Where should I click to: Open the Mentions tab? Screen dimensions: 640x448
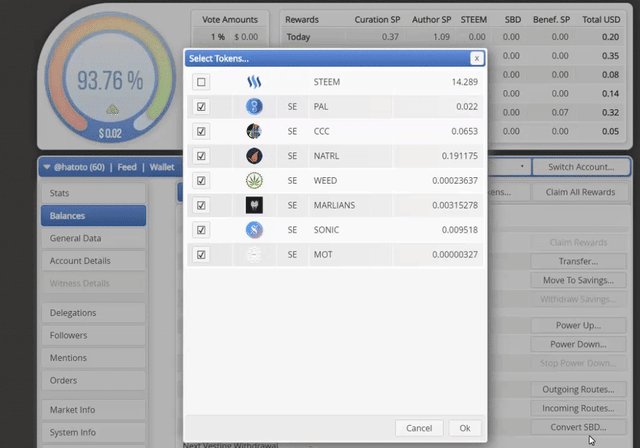[93, 358]
